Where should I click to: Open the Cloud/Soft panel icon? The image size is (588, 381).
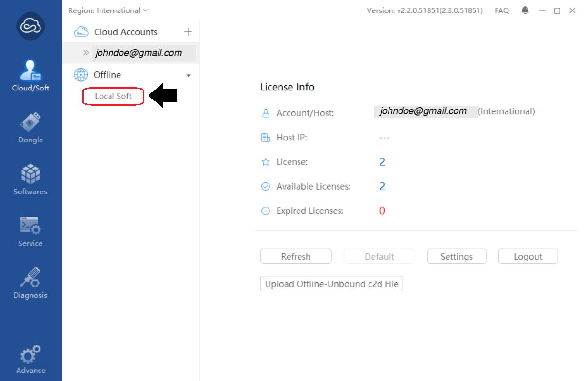tap(30, 70)
